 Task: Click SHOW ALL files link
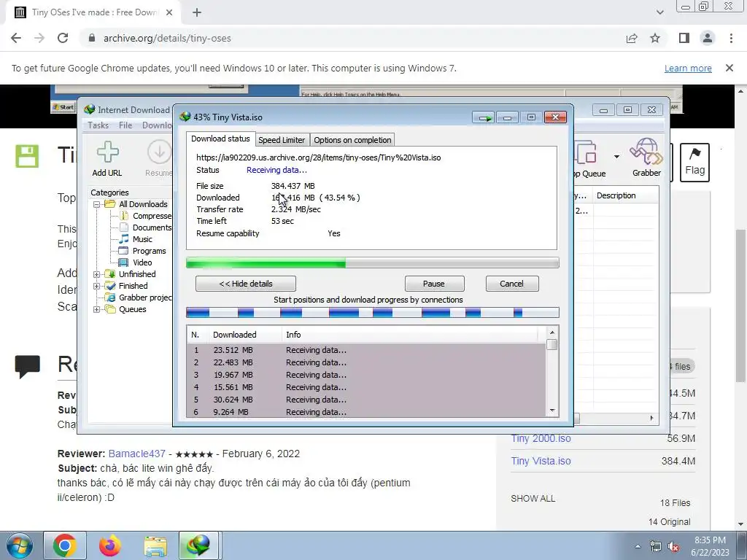(x=533, y=499)
